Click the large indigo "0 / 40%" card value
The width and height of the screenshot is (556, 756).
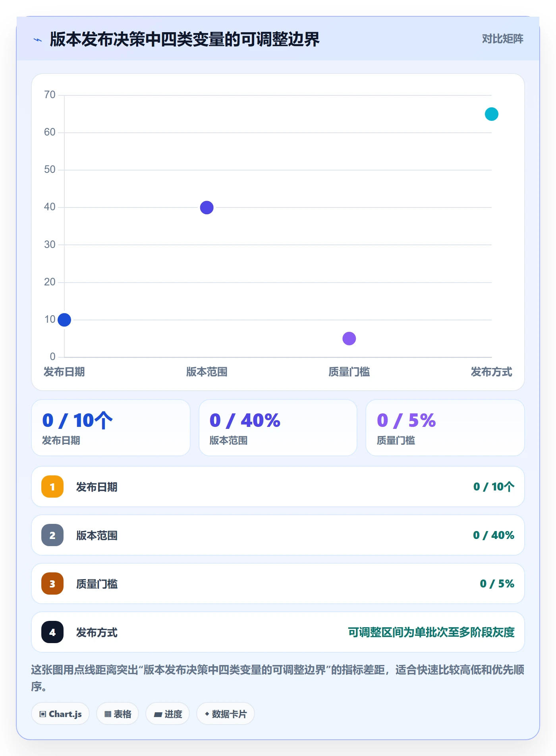(x=245, y=421)
